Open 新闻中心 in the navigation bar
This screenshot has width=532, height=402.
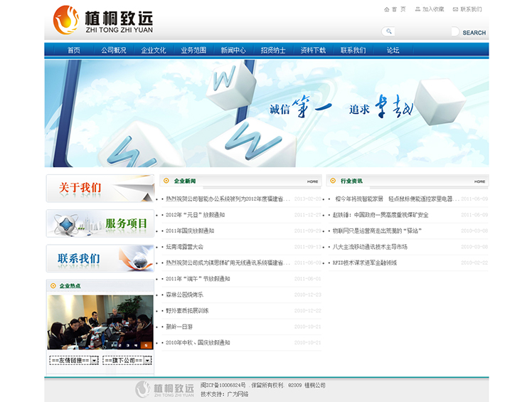click(233, 51)
